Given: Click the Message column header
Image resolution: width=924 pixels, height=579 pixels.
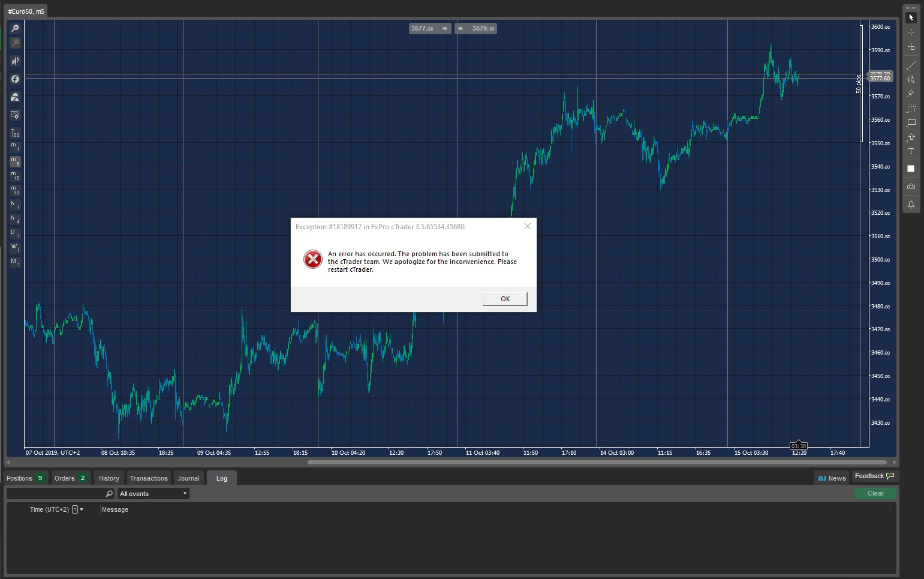Looking at the screenshot, I should click(x=115, y=509).
